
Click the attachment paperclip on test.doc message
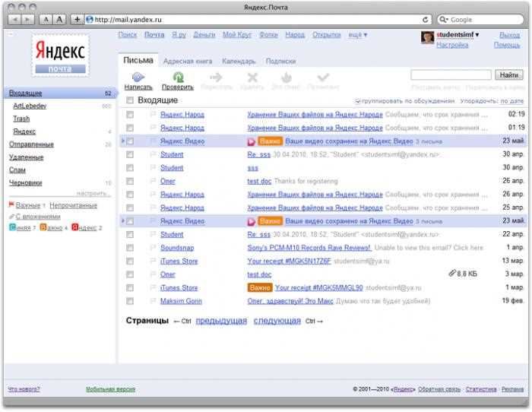point(453,274)
